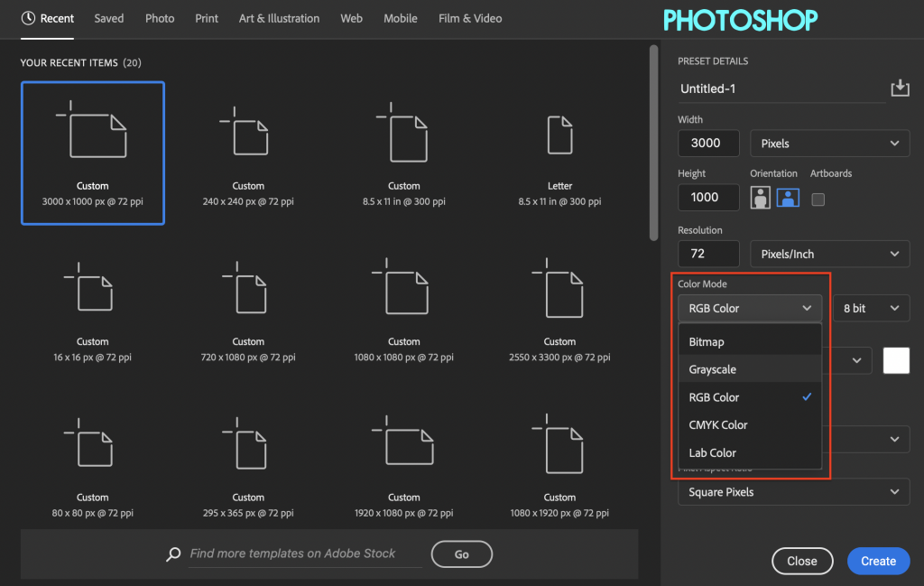Click the Height field showing 1000
This screenshot has height=586, width=924.
708,198
